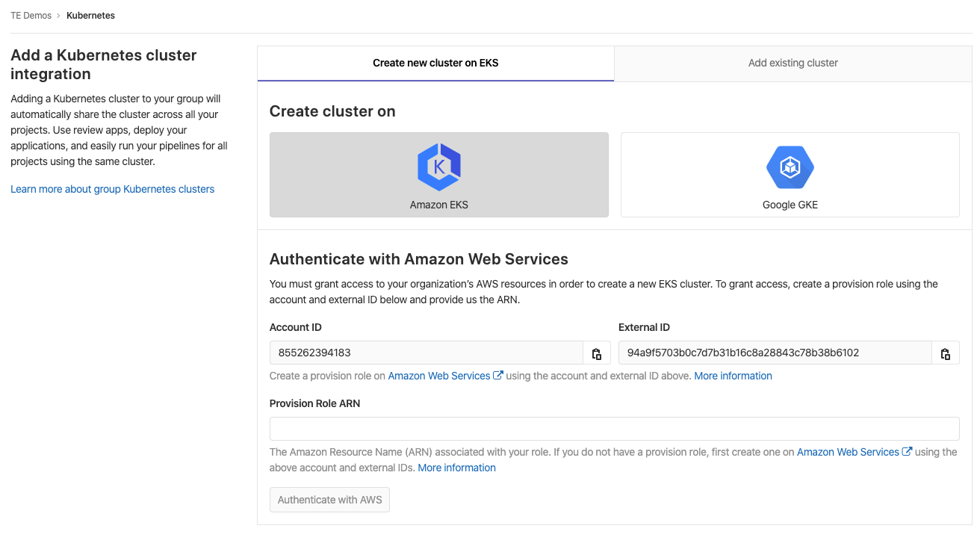Select the Amazon EKS option card
The image size is (980, 552).
(x=438, y=175)
